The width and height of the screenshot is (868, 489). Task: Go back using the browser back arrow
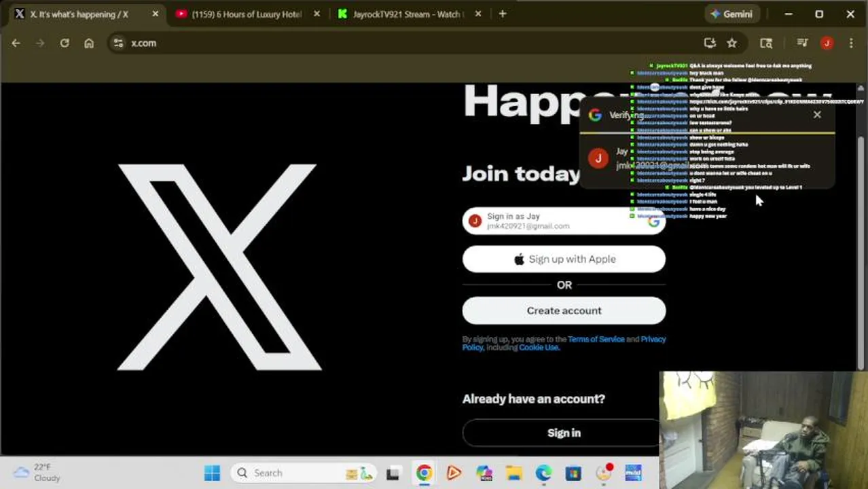(16, 43)
